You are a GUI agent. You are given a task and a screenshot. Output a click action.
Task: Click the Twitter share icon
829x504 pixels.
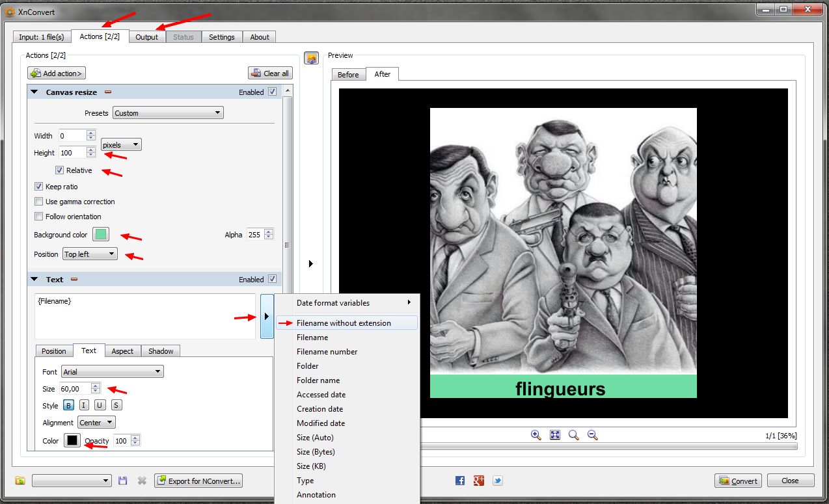[498, 481]
